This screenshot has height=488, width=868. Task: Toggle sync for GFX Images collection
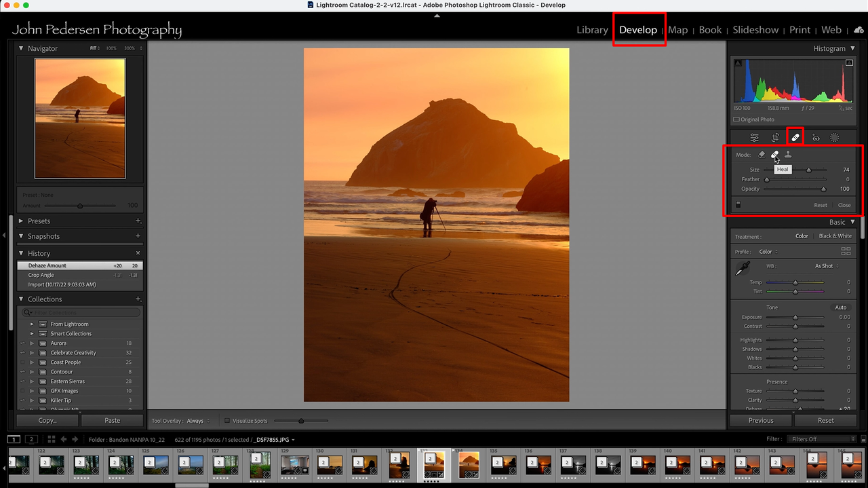[22, 391]
